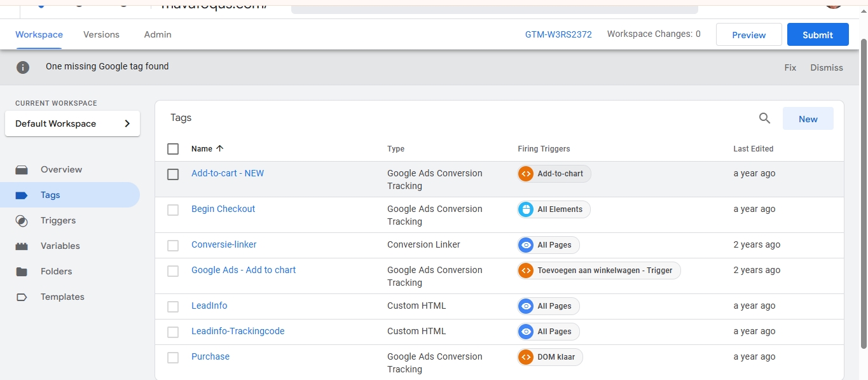Tick the Leadinfo-Trackingcode checkbox
The image size is (868, 380).
tap(173, 332)
